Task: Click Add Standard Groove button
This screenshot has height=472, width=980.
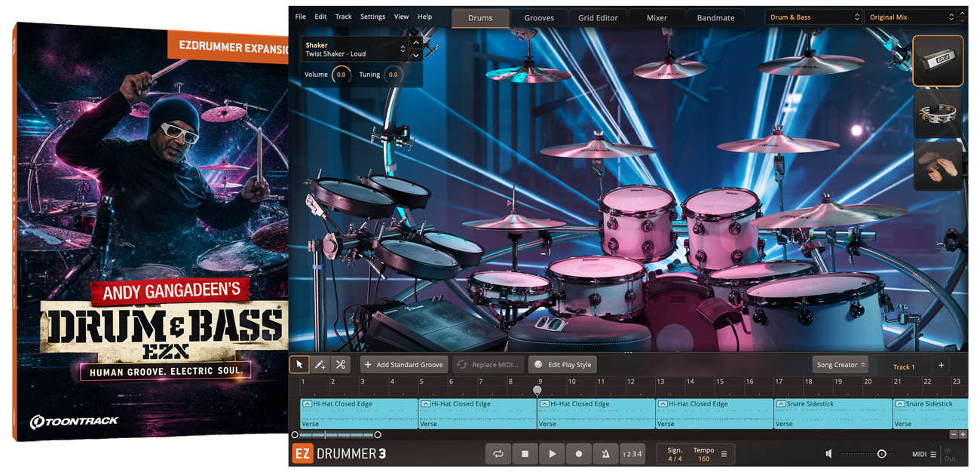Action: click(x=404, y=365)
